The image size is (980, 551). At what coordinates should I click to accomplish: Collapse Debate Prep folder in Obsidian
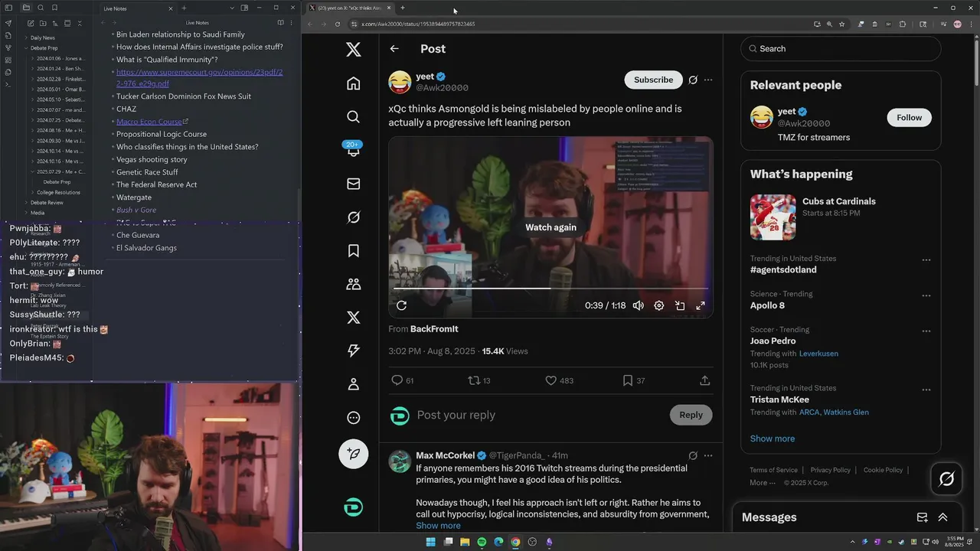pos(42,48)
